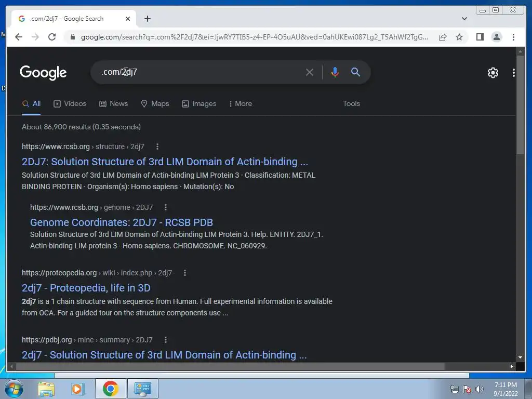
Task: Click the rcsb.org structure 2dj7 breadcrumb URL
Action: point(83,147)
